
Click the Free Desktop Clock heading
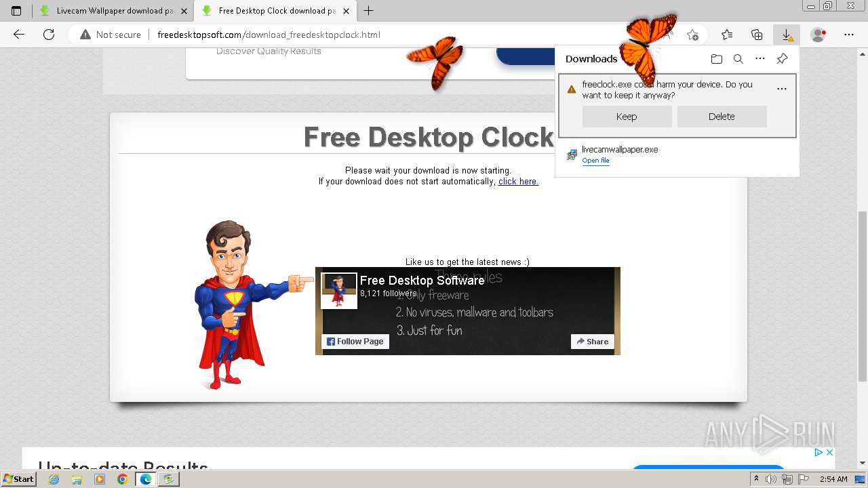[x=429, y=137]
